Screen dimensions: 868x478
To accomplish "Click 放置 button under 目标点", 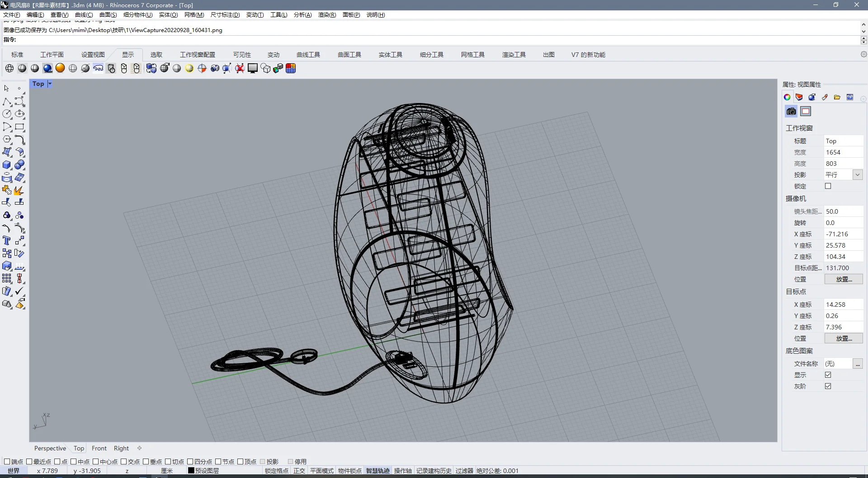I will tap(843, 338).
